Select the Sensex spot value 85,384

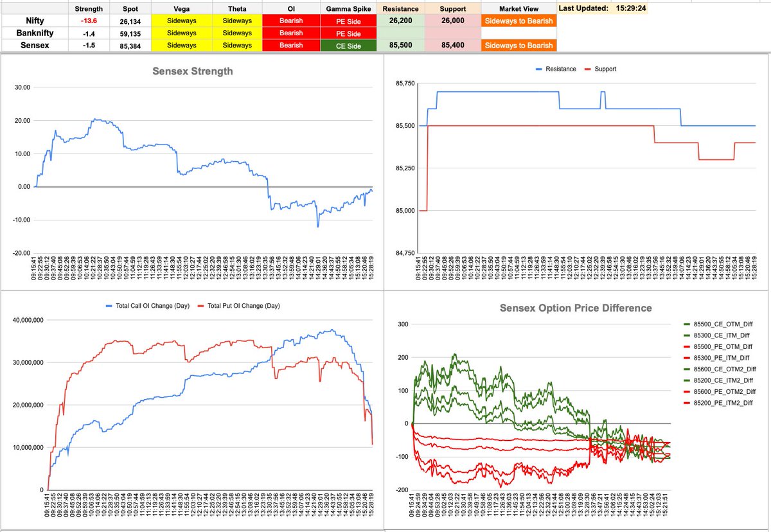pyautogui.click(x=129, y=45)
